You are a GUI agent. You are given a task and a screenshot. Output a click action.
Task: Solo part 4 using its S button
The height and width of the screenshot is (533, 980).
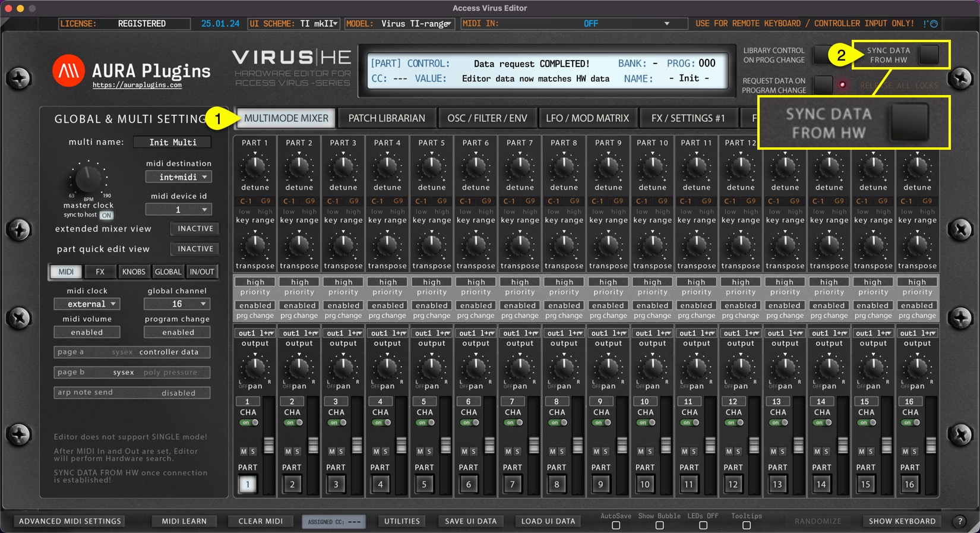coord(385,452)
